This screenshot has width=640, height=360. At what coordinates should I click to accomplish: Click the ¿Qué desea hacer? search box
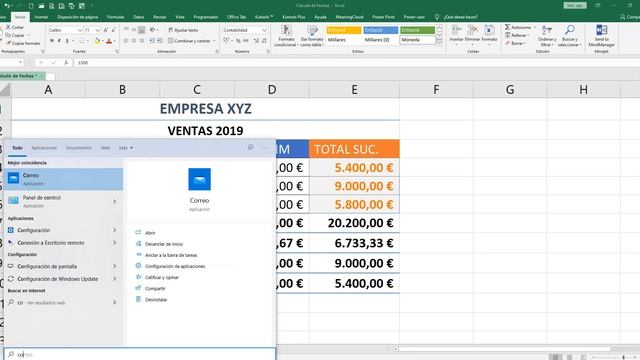(460, 17)
